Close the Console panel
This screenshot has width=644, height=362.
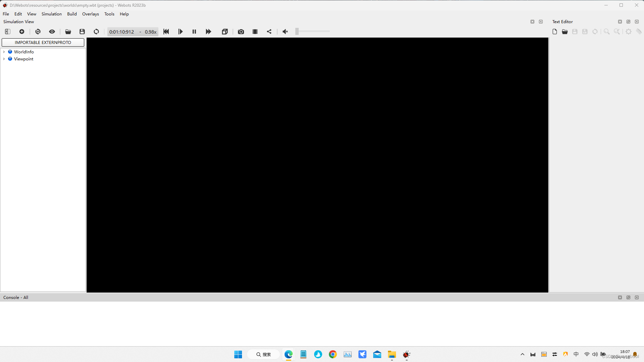(x=637, y=298)
